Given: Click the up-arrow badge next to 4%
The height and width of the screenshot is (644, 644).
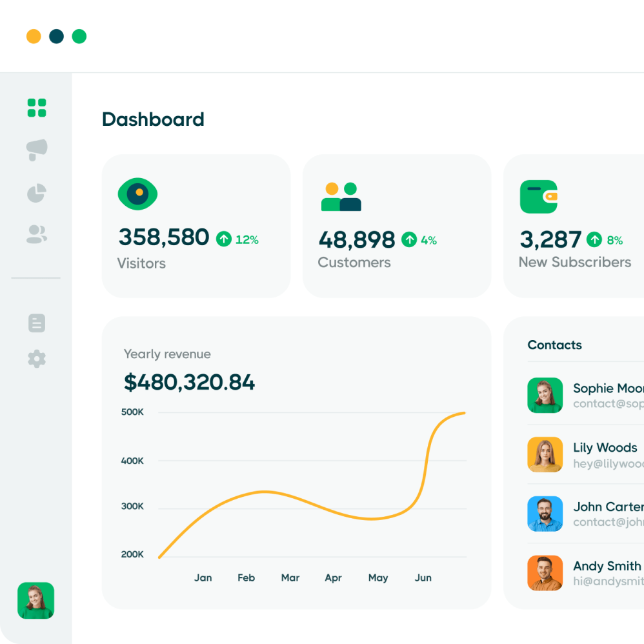Looking at the screenshot, I should (x=409, y=239).
